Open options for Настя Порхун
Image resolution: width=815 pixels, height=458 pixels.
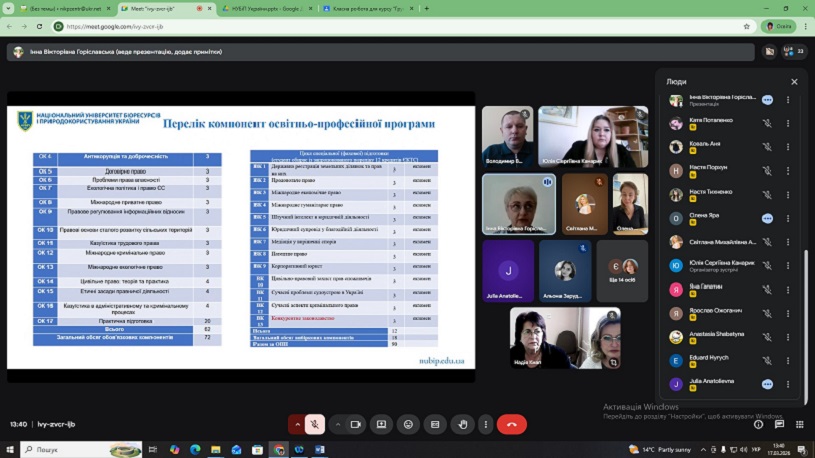tap(788, 171)
